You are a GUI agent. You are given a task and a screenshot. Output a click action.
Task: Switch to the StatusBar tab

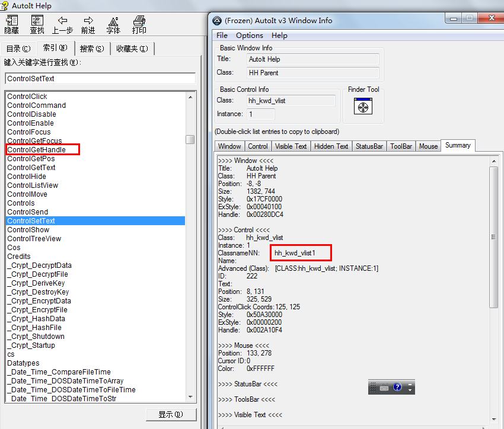[x=369, y=146]
